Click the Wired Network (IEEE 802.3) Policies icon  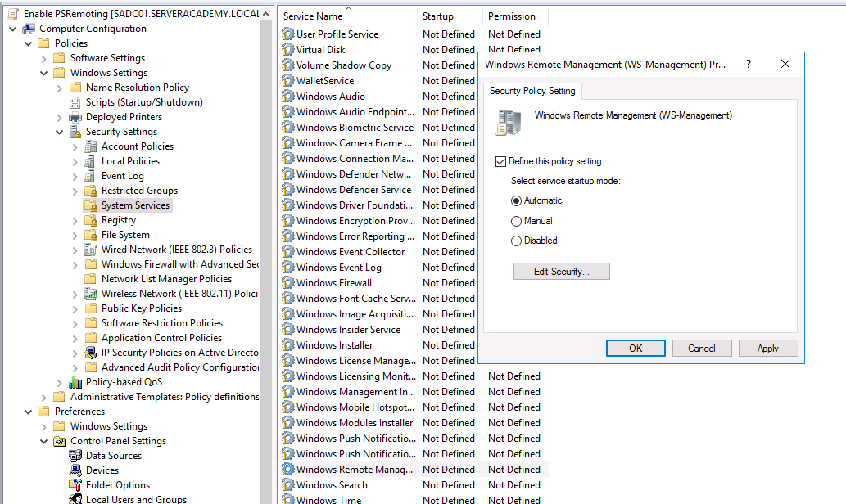pos(91,250)
